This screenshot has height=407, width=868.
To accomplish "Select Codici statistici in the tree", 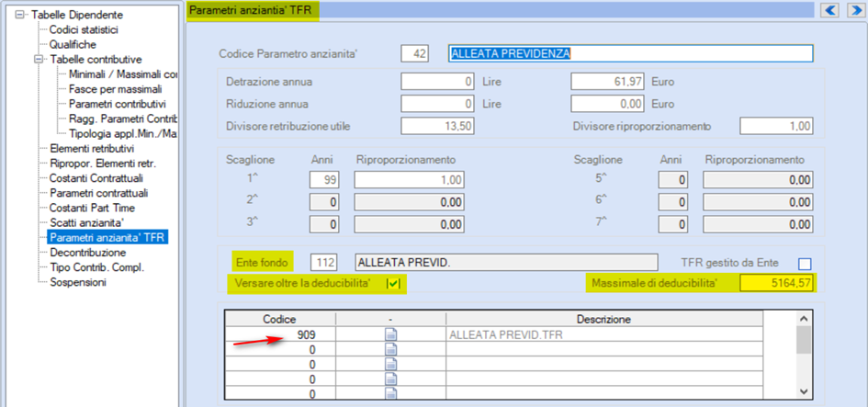I will point(84,30).
